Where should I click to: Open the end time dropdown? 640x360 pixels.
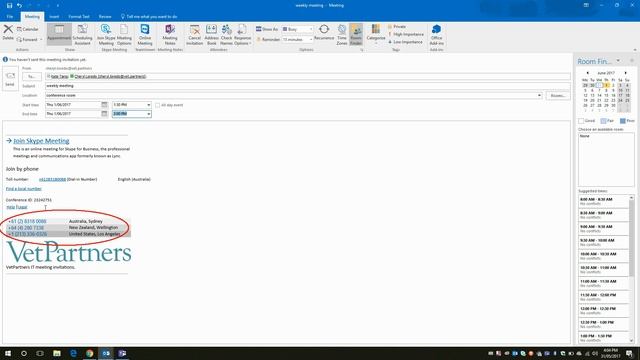tap(149, 114)
